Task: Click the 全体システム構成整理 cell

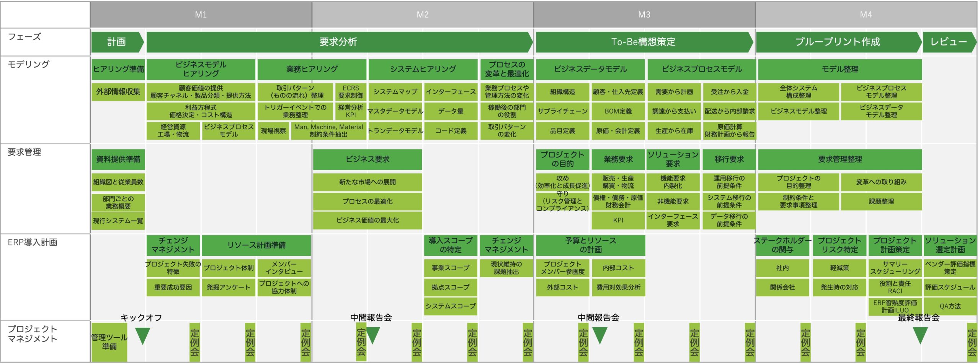Action: pyautogui.click(x=799, y=92)
